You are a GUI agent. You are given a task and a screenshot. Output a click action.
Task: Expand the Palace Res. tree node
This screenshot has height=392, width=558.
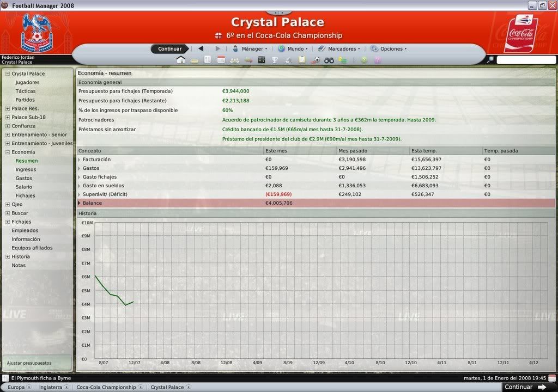8,108
